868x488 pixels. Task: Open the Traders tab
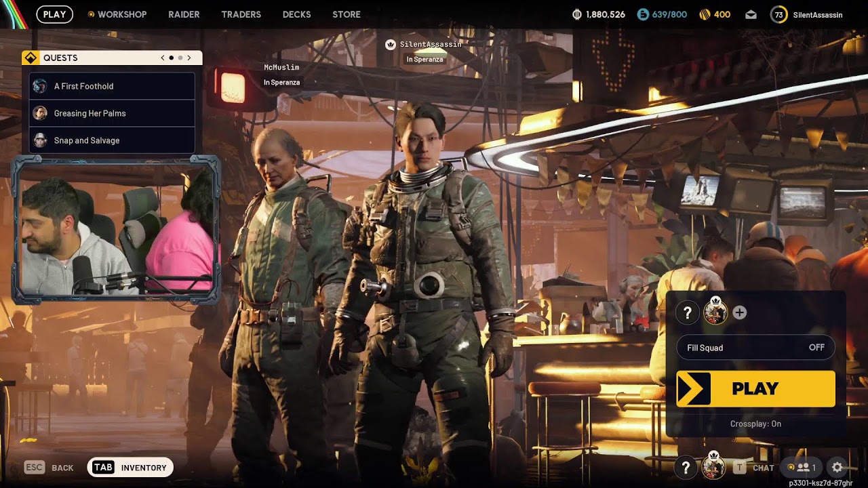coord(241,14)
